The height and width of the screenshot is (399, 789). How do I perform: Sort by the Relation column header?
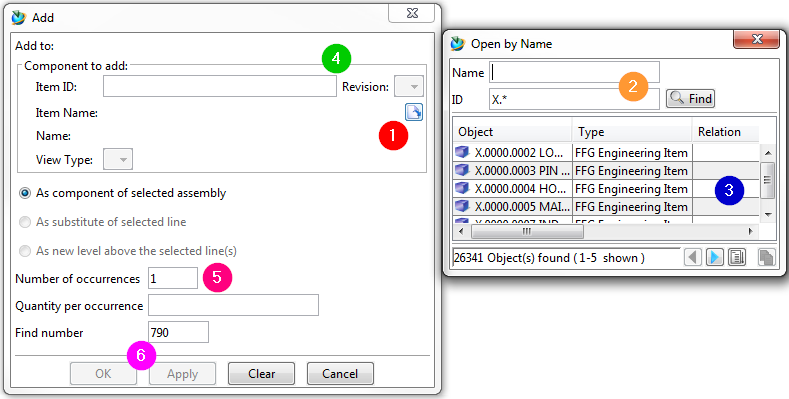725,132
